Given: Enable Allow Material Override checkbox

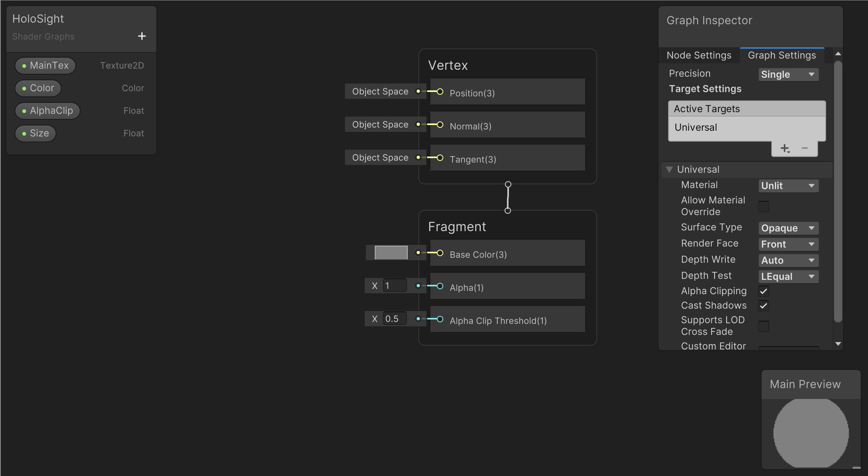Looking at the screenshot, I should pos(763,206).
